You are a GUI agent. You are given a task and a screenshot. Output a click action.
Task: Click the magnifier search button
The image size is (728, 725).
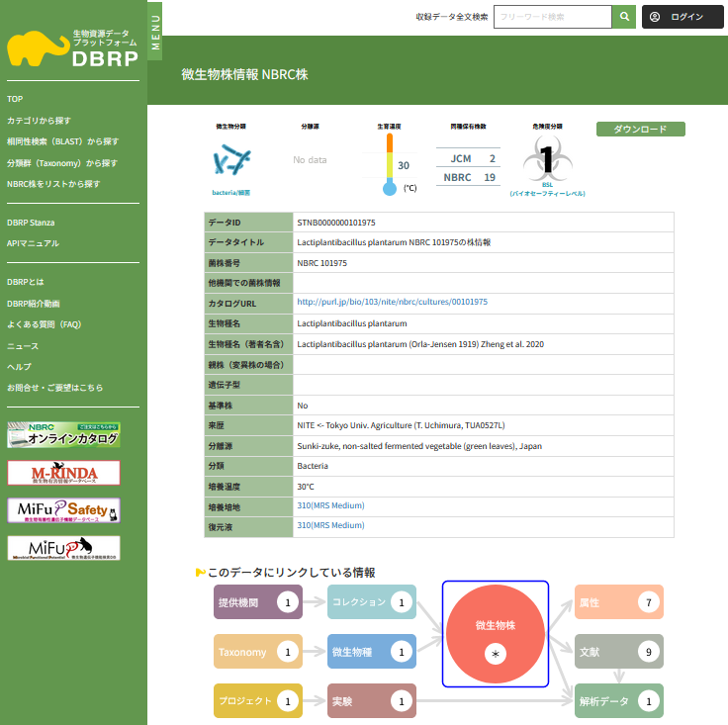tap(624, 17)
